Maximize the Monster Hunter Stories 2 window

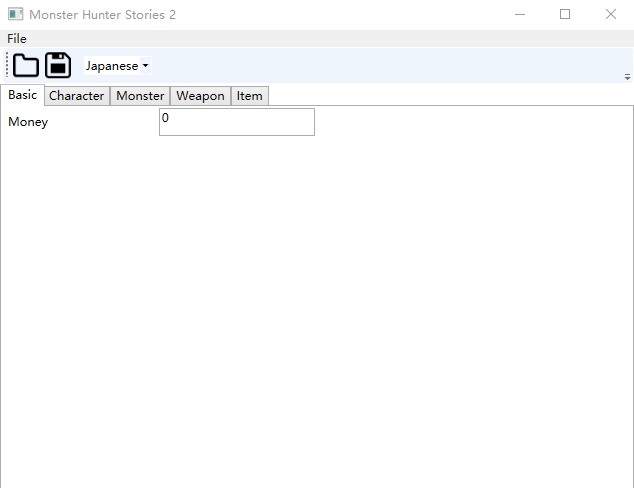[x=565, y=15]
